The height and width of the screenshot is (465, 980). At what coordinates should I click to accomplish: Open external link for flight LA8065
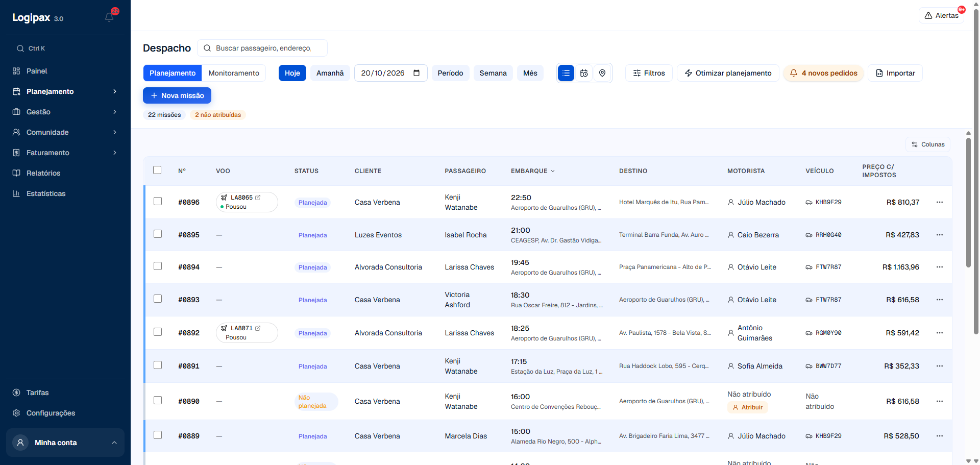[258, 198]
